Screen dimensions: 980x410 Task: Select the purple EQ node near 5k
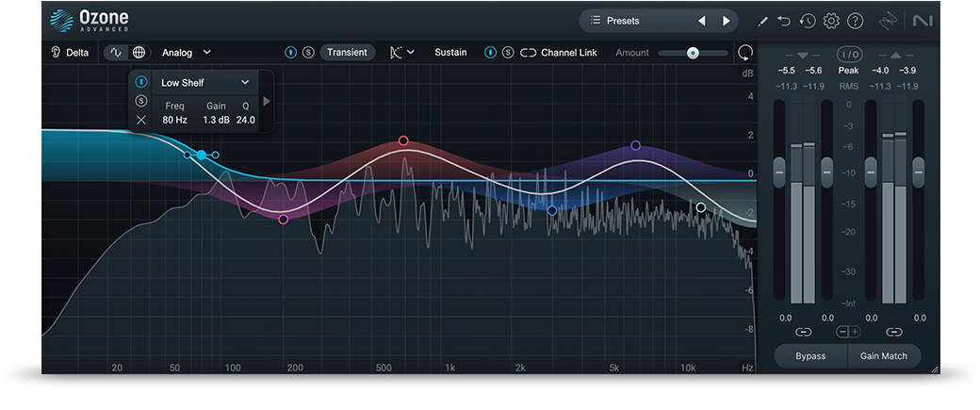pos(636,146)
